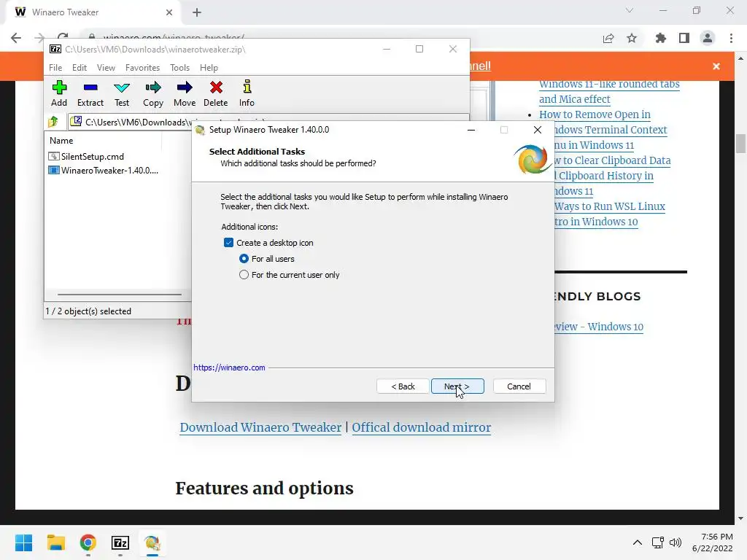Open the Windows Start menu
The height and width of the screenshot is (560, 747).
[x=23, y=542]
